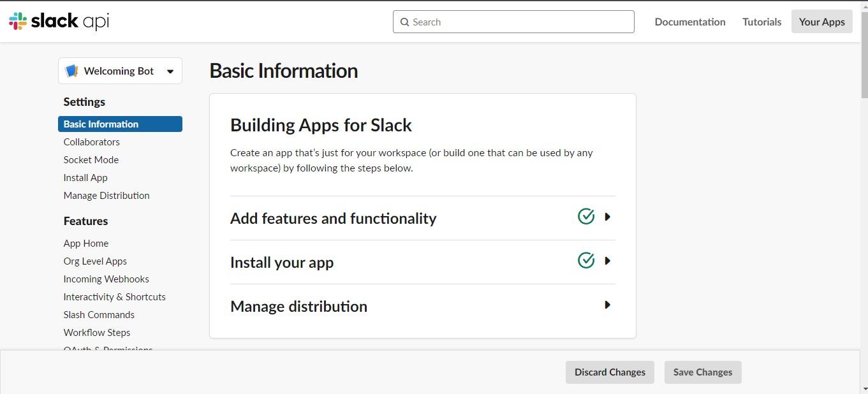Select Socket Mode in the sidebar

pos(91,159)
